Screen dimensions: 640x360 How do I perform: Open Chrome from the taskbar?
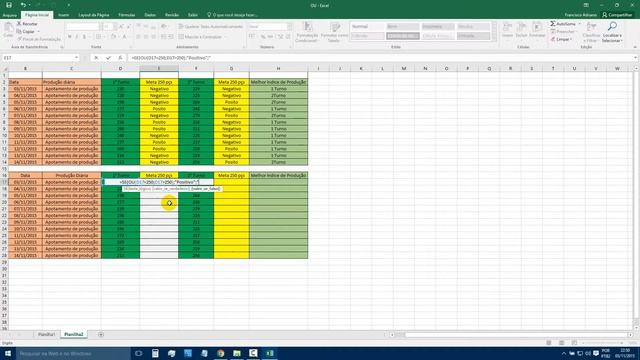click(x=220, y=353)
